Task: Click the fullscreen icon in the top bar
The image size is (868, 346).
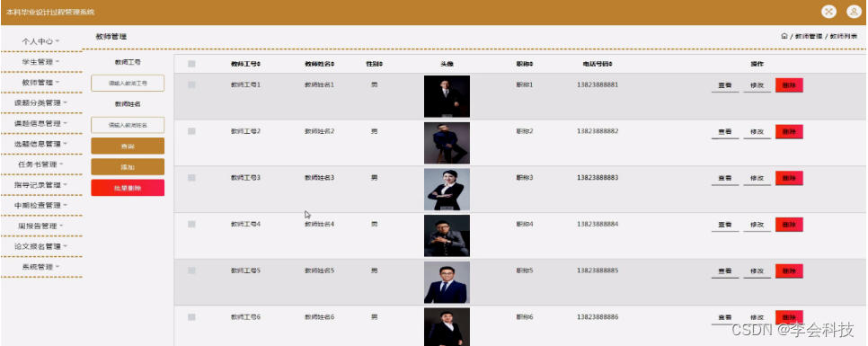Action: [828, 12]
